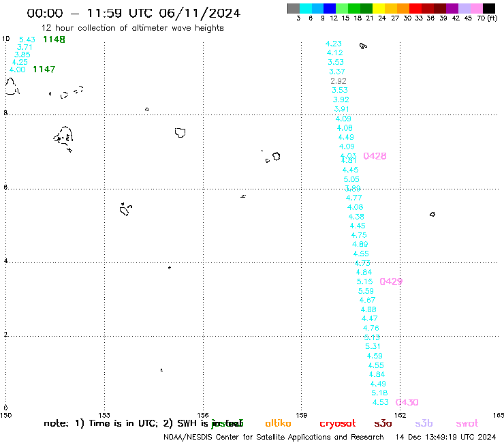Select the wave height value 4.75
Screen dimensions: 504x443
pos(359,235)
